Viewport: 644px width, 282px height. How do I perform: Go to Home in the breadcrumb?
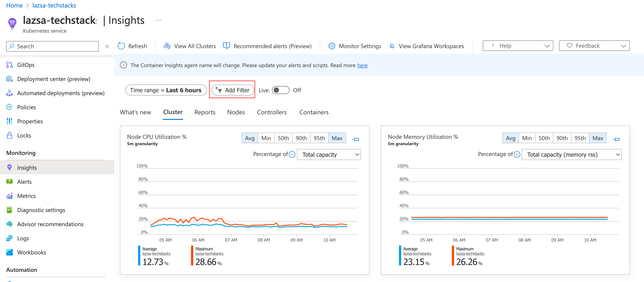click(x=14, y=5)
